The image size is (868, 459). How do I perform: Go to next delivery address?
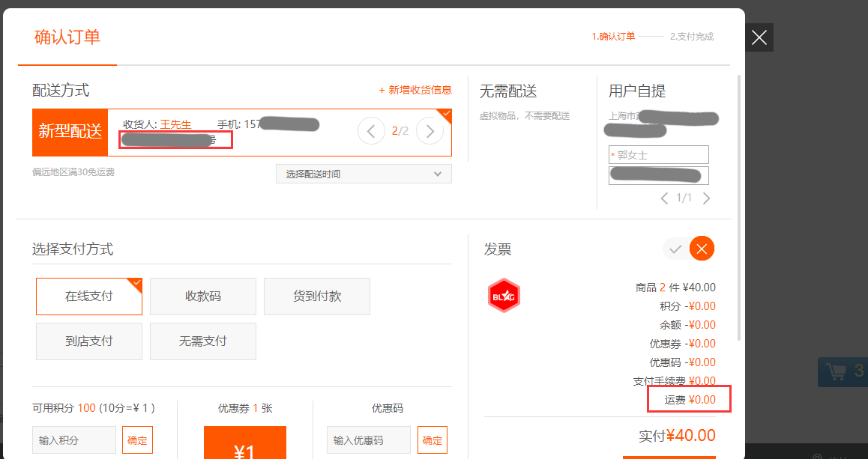(x=430, y=131)
